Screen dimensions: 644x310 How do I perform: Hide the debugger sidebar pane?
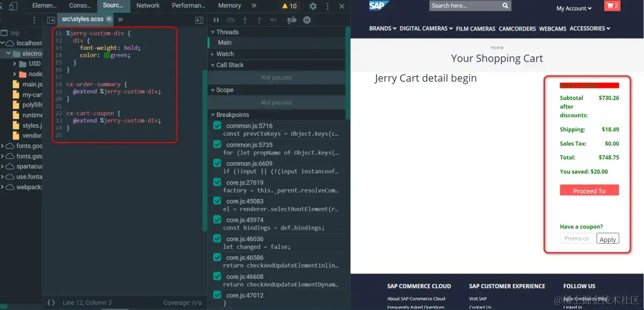pyautogui.click(x=199, y=20)
